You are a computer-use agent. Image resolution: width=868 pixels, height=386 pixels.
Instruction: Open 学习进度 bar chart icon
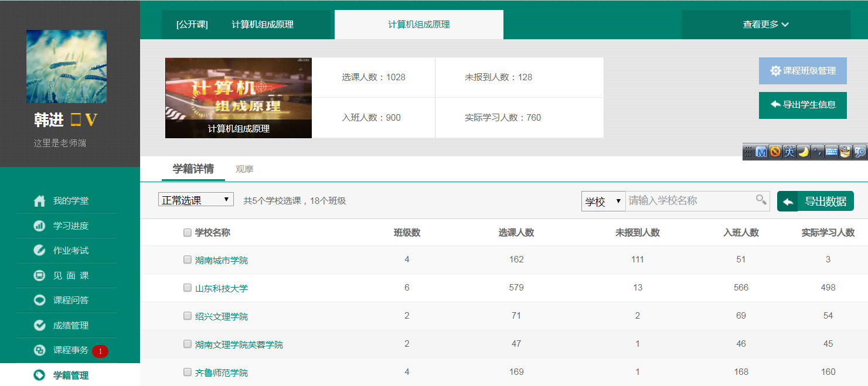(x=39, y=226)
